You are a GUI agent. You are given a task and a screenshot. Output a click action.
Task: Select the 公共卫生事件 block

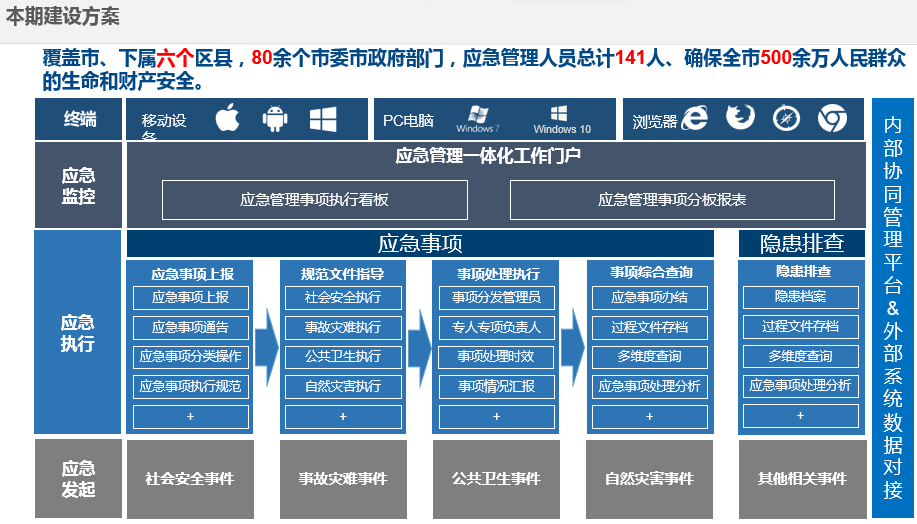[x=497, y=479]
